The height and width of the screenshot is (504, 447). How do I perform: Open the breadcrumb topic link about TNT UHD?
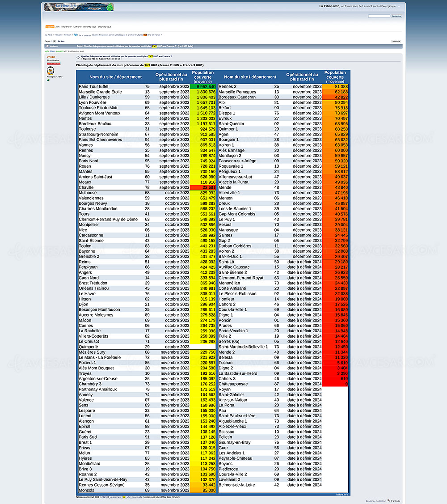point(127,35)
